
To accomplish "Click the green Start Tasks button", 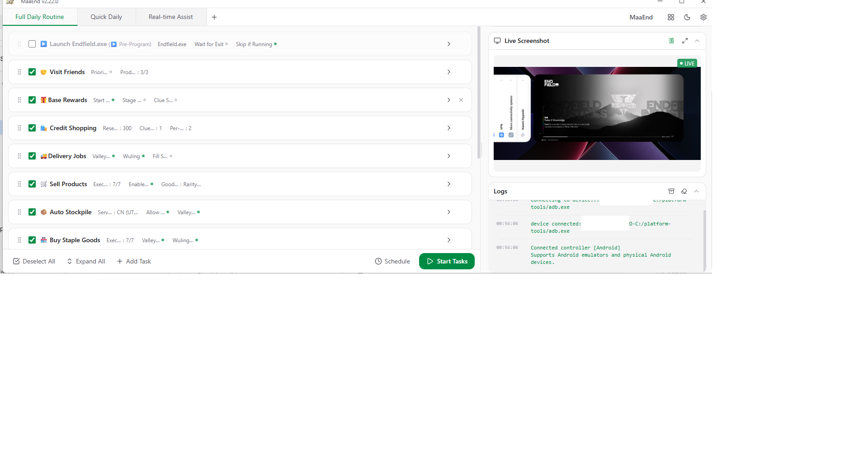I will coord(447,261).
